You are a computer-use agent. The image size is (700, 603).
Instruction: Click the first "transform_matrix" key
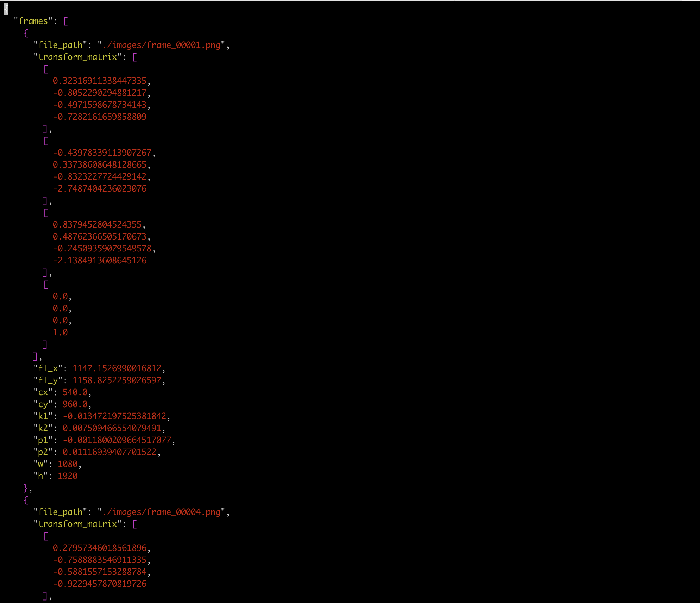(77, 57)
